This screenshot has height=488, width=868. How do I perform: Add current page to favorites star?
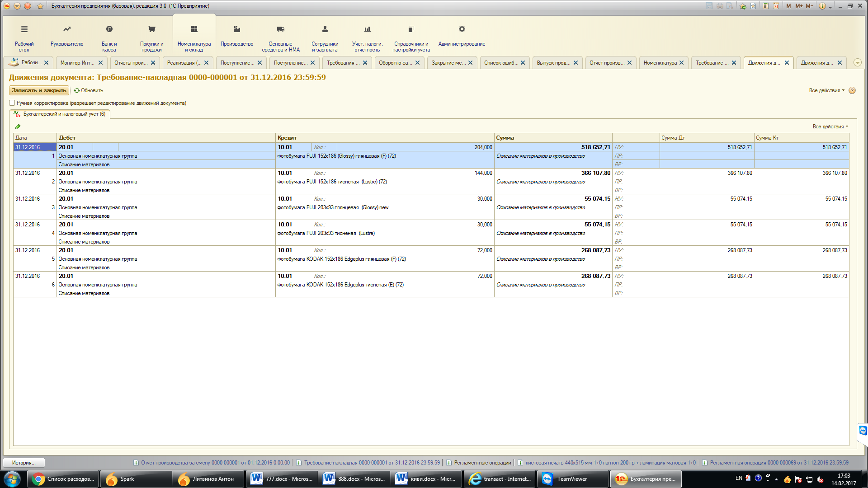coord(743,6)
